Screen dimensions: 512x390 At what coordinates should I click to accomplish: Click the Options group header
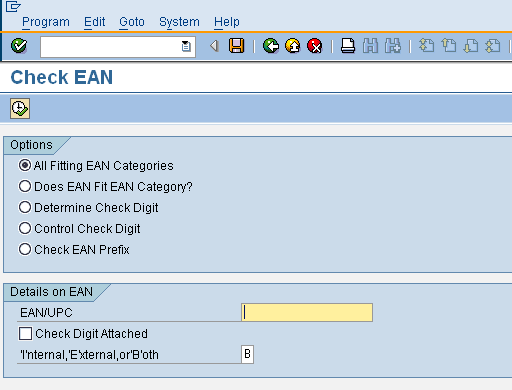click(x=31, y=145)
